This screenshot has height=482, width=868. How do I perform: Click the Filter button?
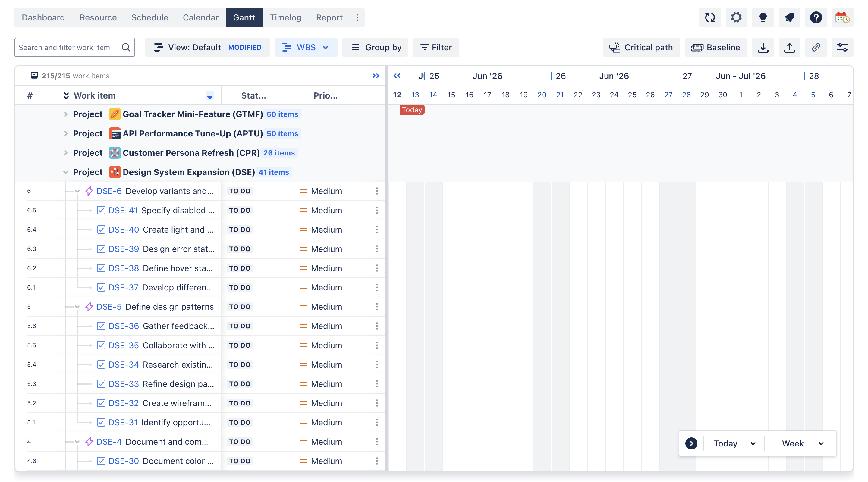click(x=436, y=48)
